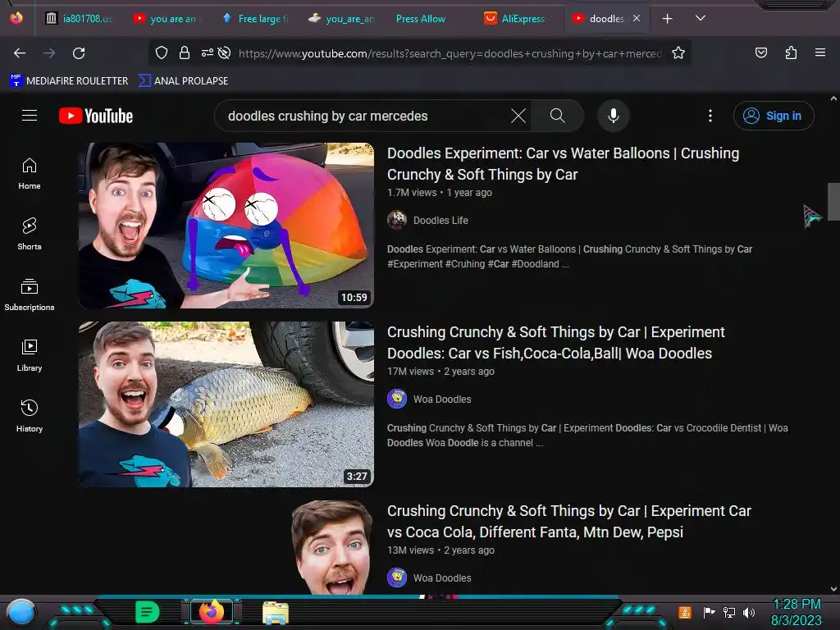Clear the search query with the X
The image size is (840, 630).
(518, 116)
